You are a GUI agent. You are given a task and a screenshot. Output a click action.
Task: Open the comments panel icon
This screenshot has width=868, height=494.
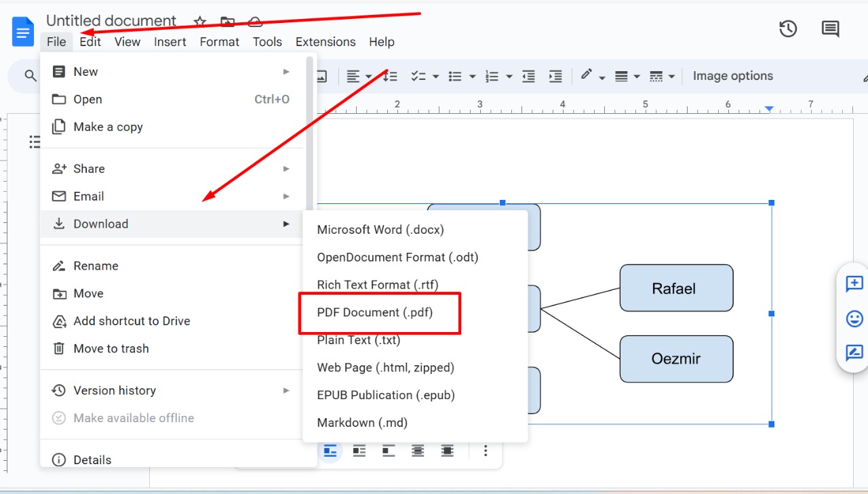[x=830, y=29]
